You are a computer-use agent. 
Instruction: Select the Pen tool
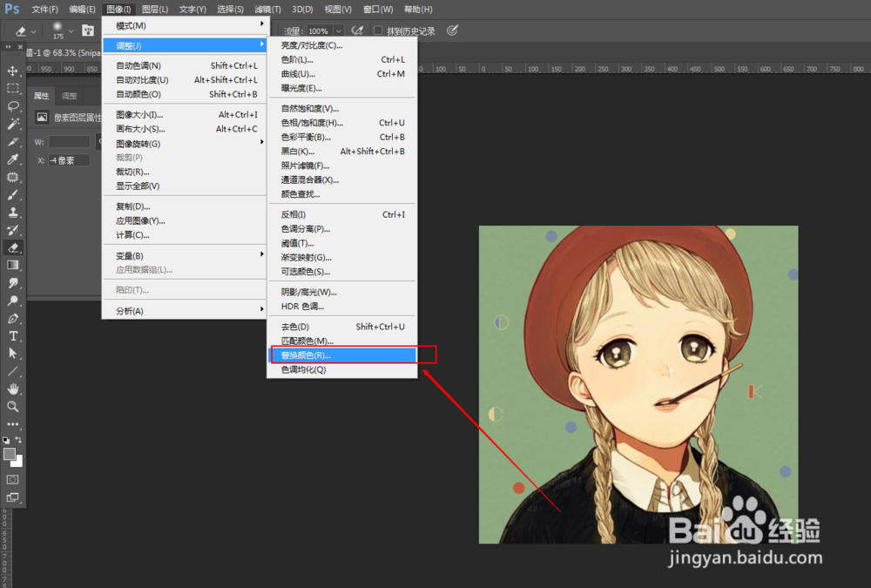[12, 319]
